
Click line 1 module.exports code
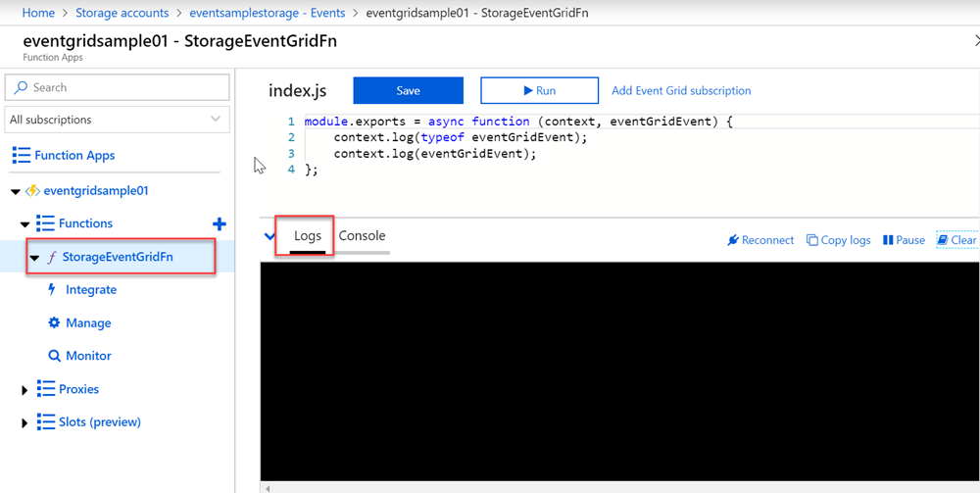[518, 122]
